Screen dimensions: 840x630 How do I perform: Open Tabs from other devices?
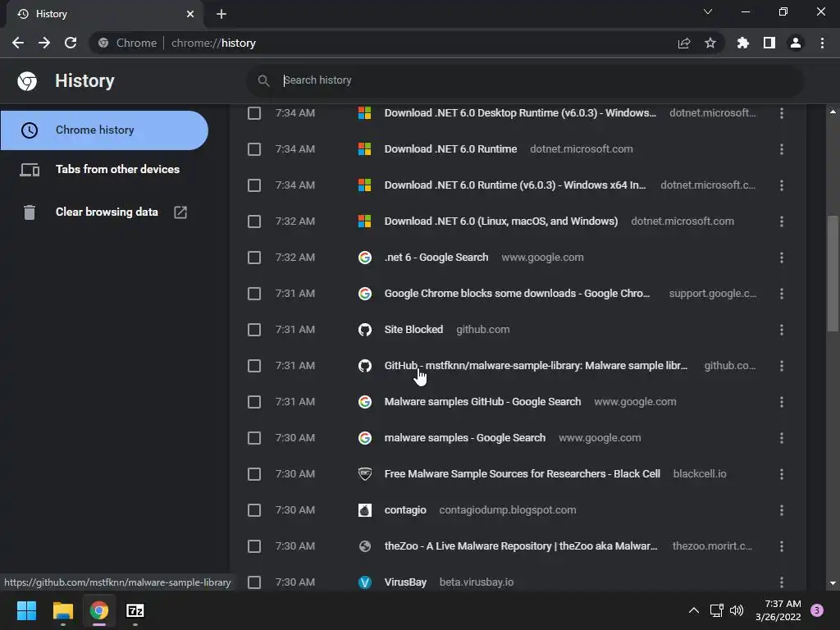point(104,169)
